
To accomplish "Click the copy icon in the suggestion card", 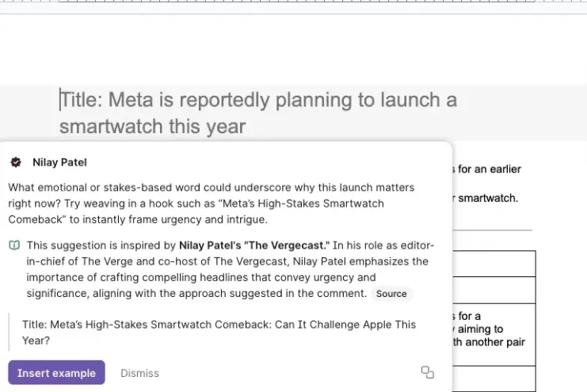I will pos(428,372).
